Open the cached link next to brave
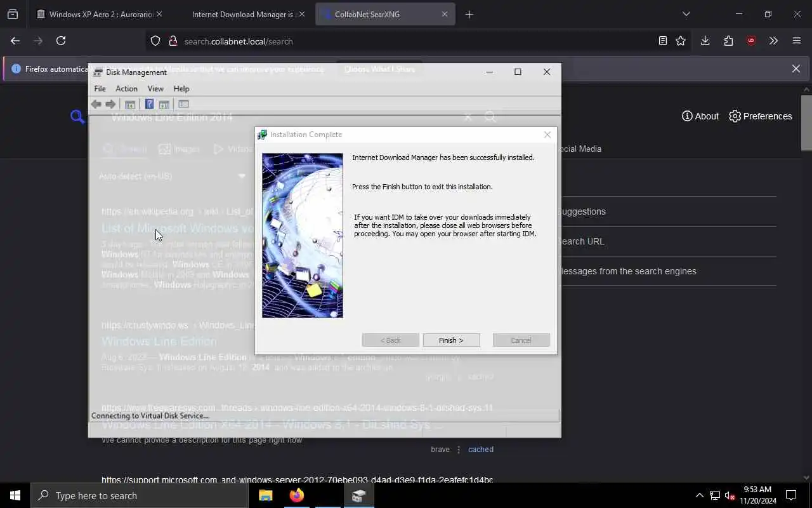 [481, 450]
